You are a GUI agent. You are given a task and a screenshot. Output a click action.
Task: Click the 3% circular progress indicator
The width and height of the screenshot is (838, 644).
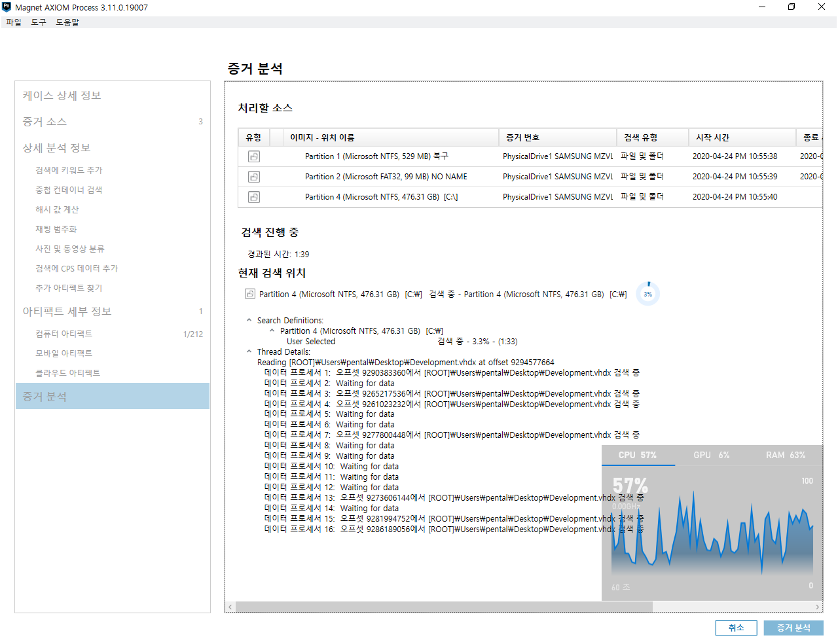click(x=648, y=294)
